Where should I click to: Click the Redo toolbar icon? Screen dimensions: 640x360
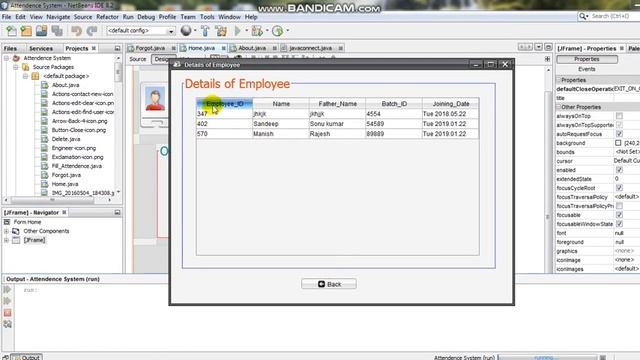(x=92, y=31)
